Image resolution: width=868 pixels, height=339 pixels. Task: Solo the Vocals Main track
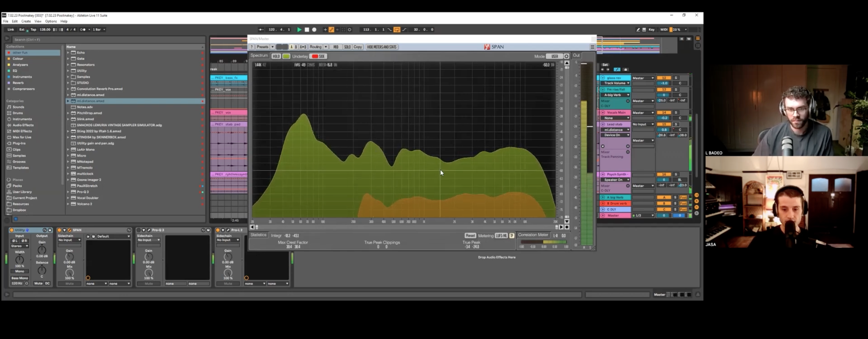point(676,113)
